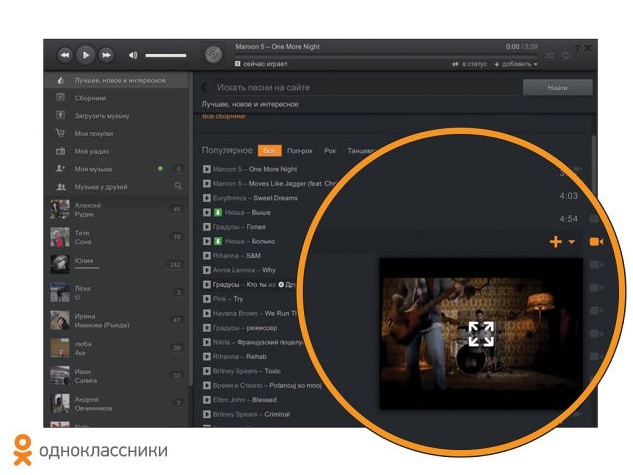The image size is (633, 475).
Task: Play 'Maroon 5 – One More Night' in list
Action: tap(207, 169)
